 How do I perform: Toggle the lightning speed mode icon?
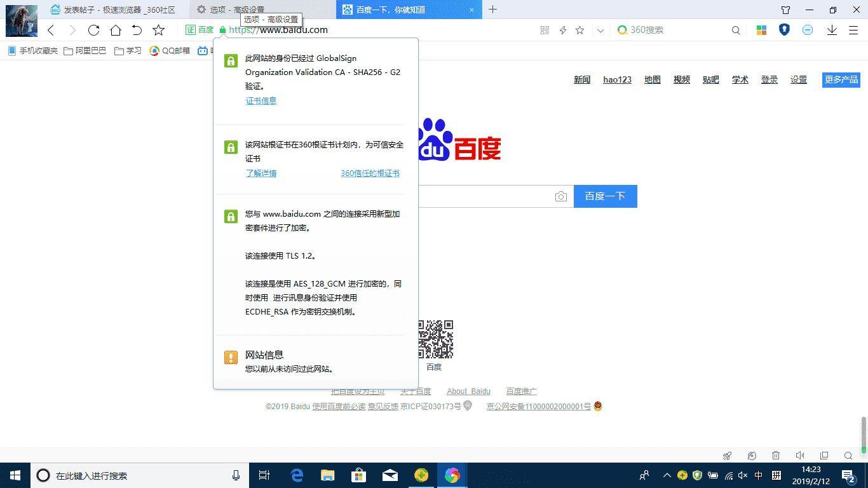point(562,30)
